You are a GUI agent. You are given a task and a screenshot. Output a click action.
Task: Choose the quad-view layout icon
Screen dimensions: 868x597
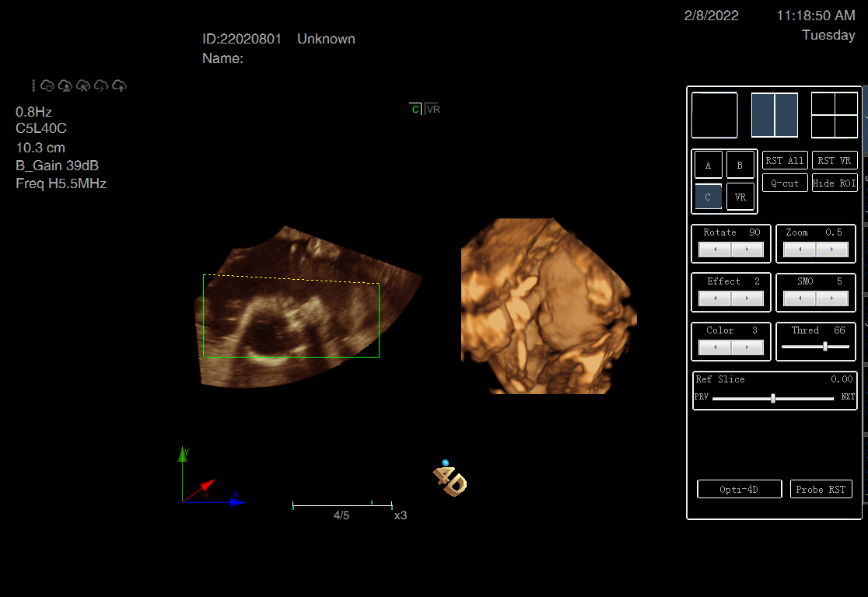click(834, 115)
